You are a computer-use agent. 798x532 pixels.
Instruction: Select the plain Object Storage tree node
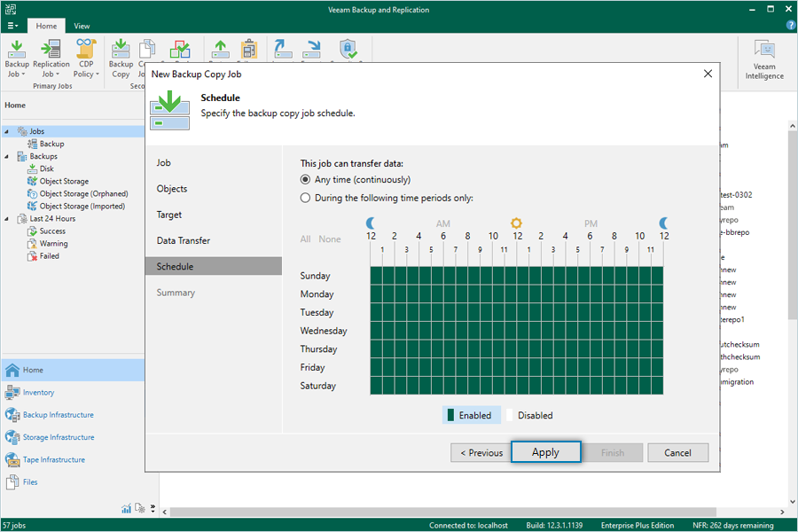[x=64, y=181]
